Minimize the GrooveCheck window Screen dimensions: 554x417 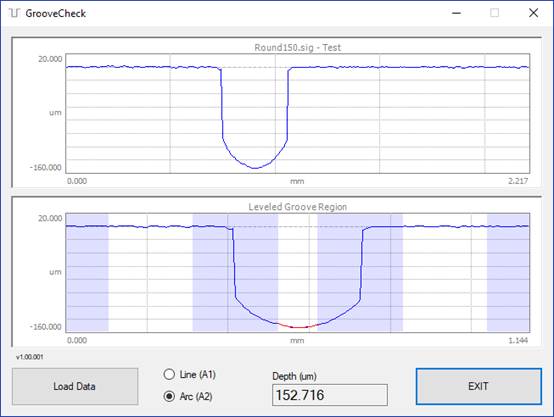(456, 13)
